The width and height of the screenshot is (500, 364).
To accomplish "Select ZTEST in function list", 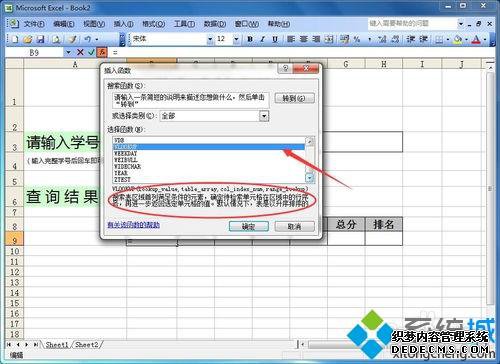I will [x=209, y=179].
